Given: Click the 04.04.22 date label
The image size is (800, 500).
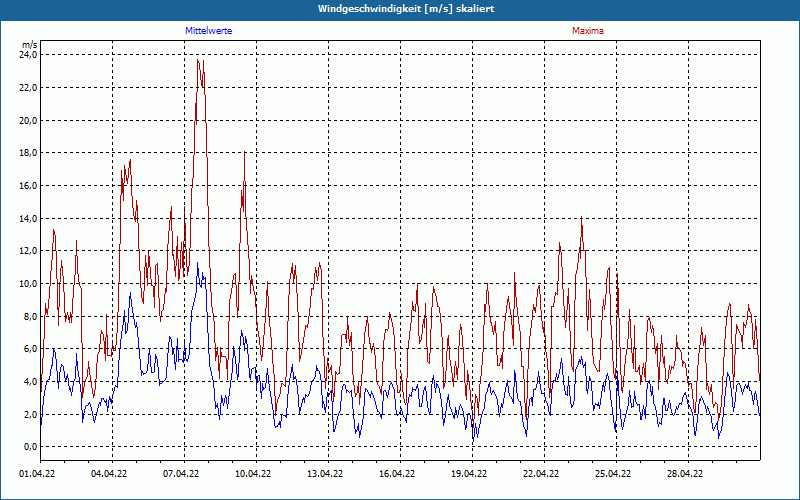Looking at the screenshot, I should pyautogui.click(x=109, y=474).
